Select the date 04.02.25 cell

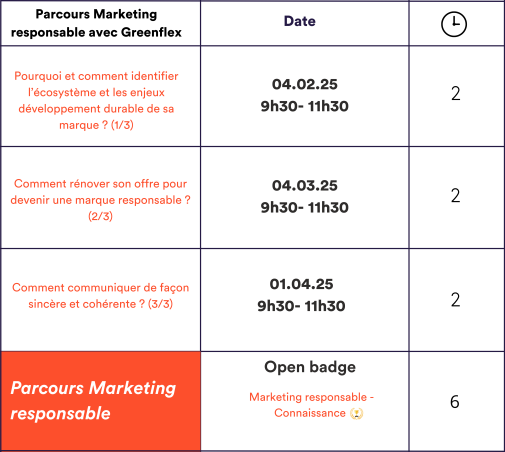305,84
